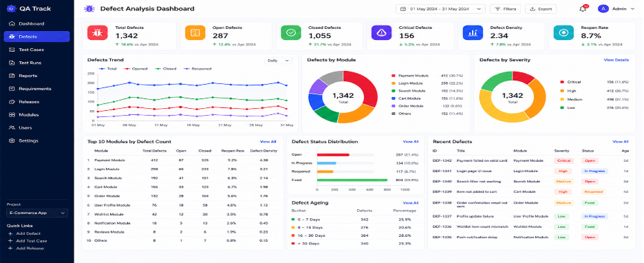Click the Admin avatar icon
Image resolution: width=644 pixels, height=263 pixels.
tap(603, 9)
